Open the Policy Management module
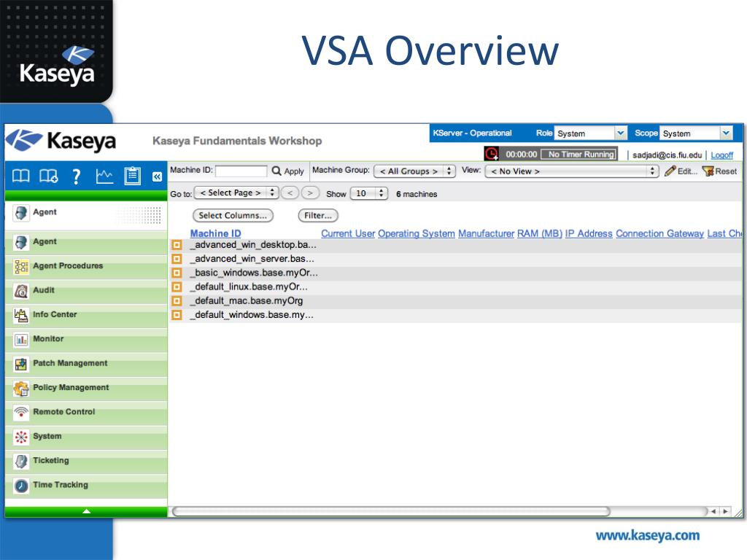The image size is (747, 560). pyautogui.click(x=86, y=388)
